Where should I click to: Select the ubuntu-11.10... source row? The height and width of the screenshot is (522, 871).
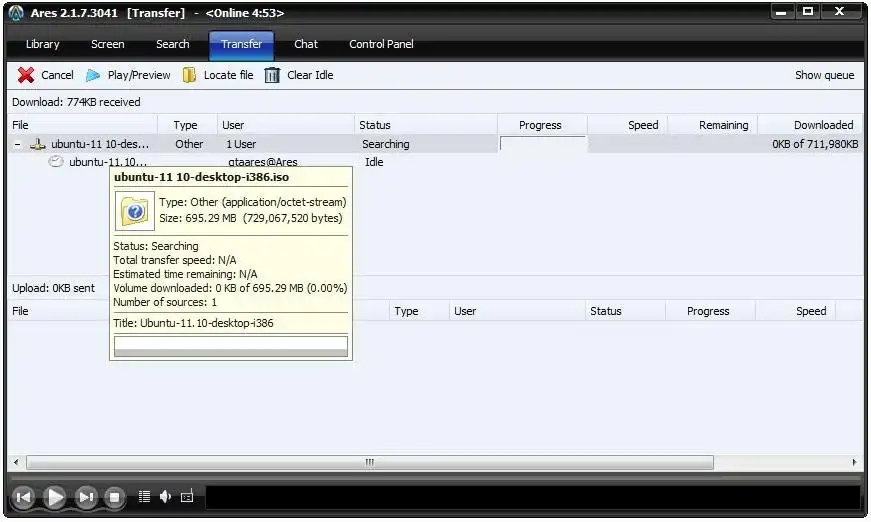point(108,162)
